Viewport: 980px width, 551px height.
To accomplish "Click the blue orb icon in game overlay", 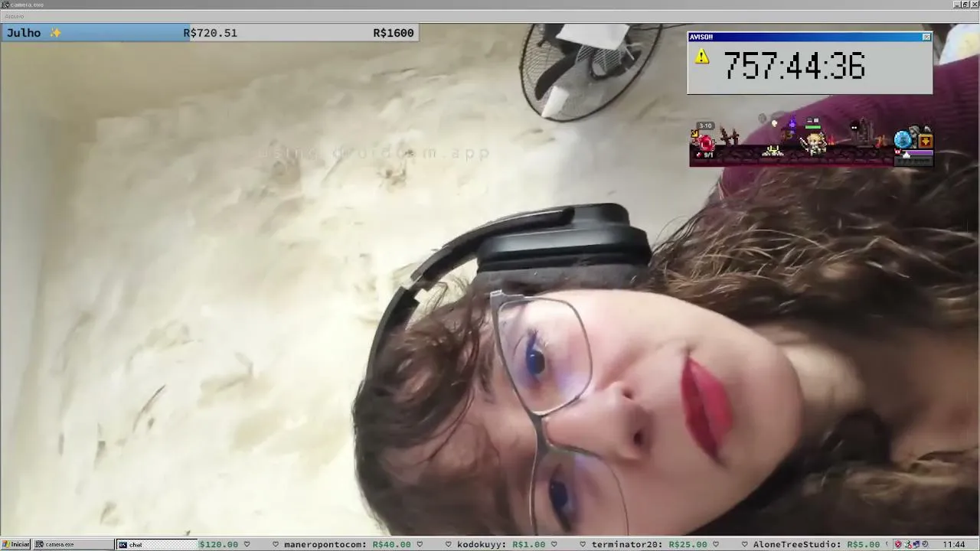I will click(903, 139).
